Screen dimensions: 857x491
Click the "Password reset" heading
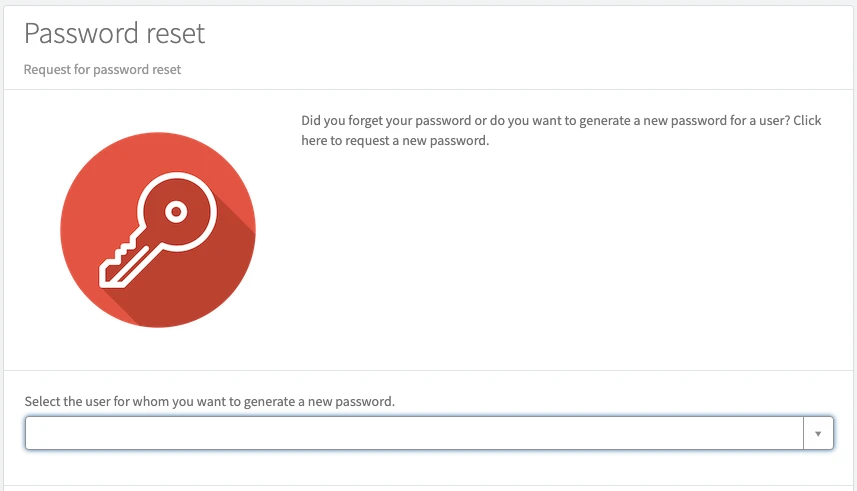[114, 33]
